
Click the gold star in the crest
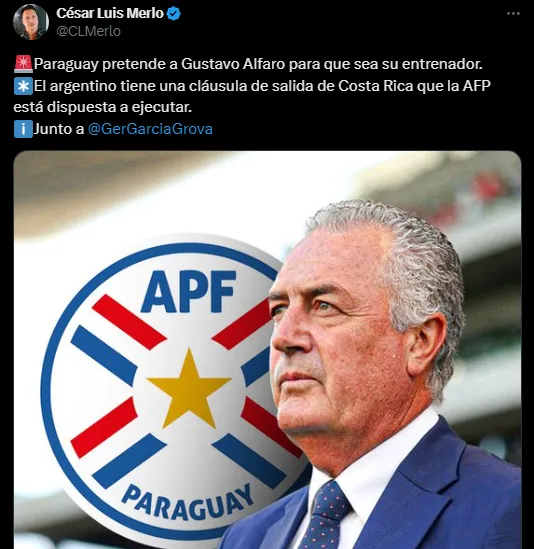pyautogui.click(x=189, y=388)
